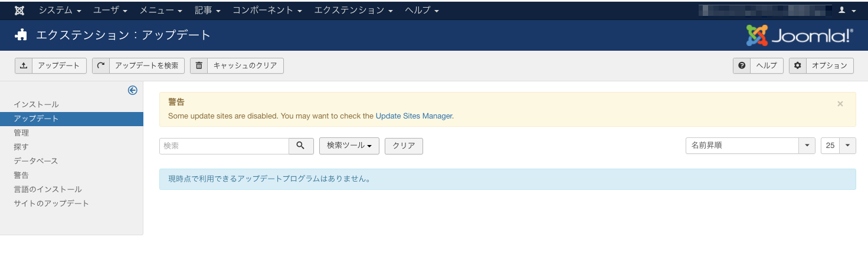This screenshot has height=260, width=868.
Task: Click the クリア button
Action: coord(404,146)
